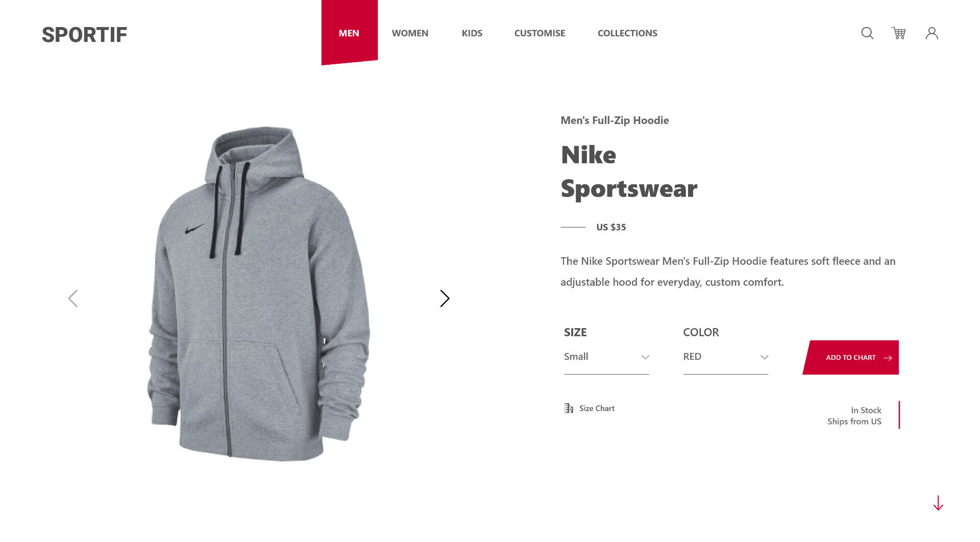
Task: Expand the Color dropdown showing RED
Action: 726,357
